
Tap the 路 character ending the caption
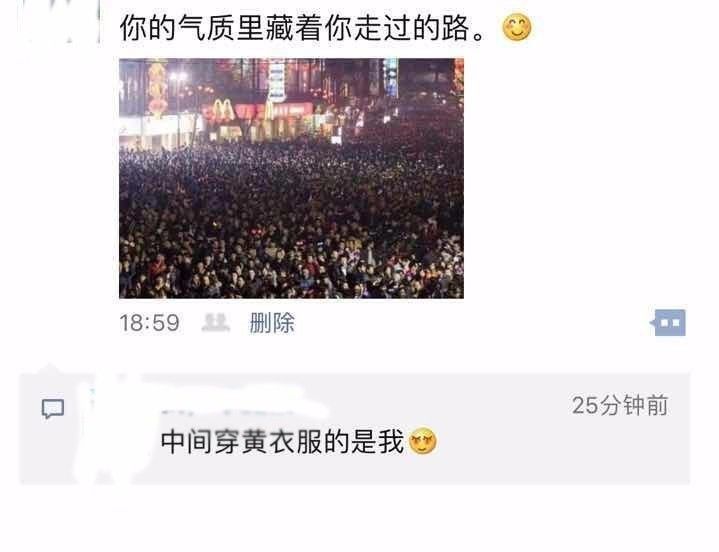(456, 28)
